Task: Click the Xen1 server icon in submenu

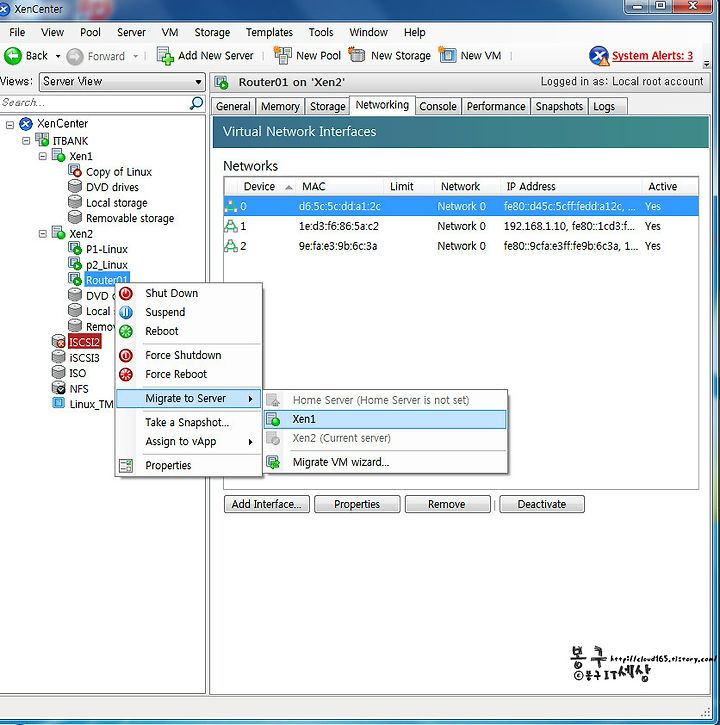Action: pos(273,419)
